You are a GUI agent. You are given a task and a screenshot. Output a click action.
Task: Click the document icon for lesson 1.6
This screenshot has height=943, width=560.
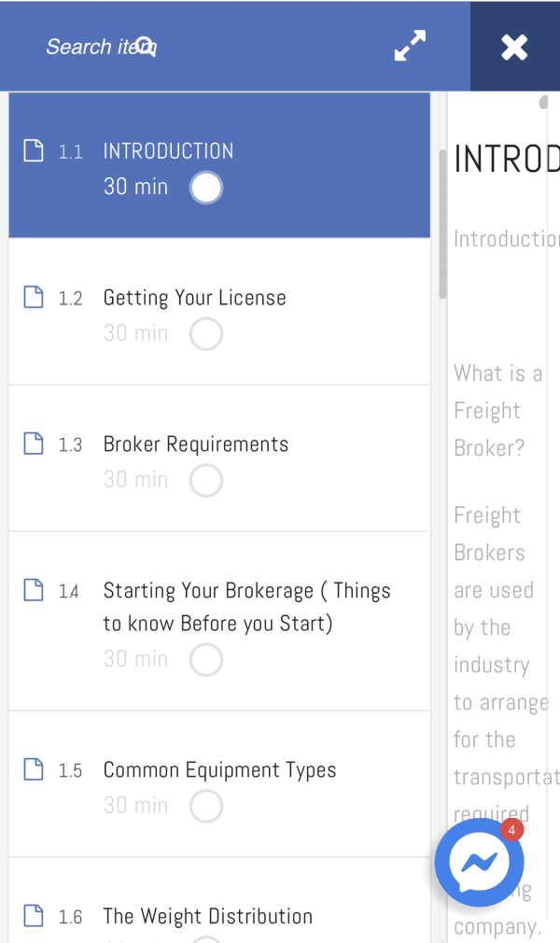[34, 917]
